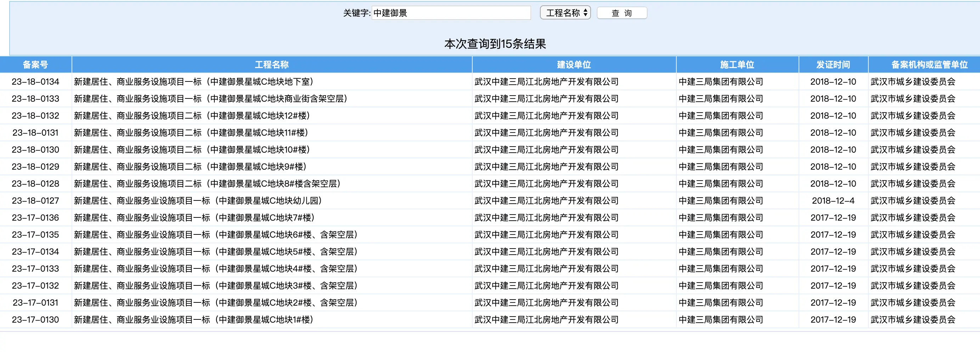This screenshot has width=980, height=352.
Task: Select record number 23-18-0127
Action: tap(35, 201)
